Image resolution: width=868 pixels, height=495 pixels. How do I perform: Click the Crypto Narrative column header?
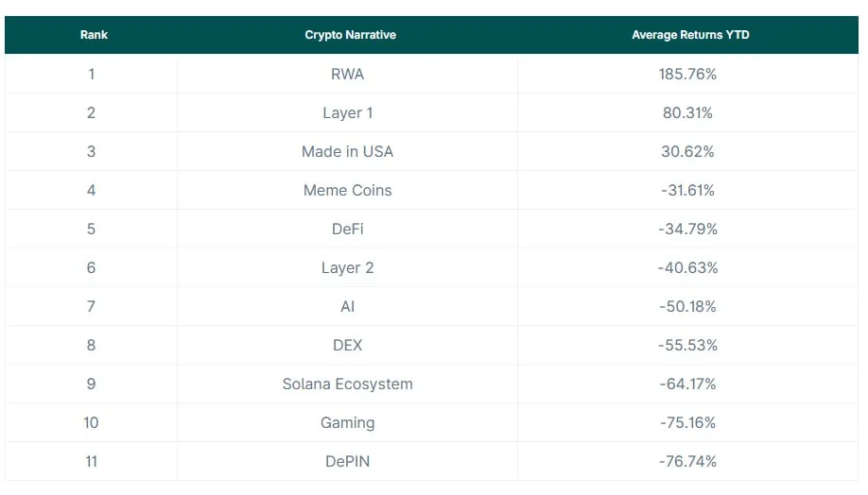tap(350, 35)
